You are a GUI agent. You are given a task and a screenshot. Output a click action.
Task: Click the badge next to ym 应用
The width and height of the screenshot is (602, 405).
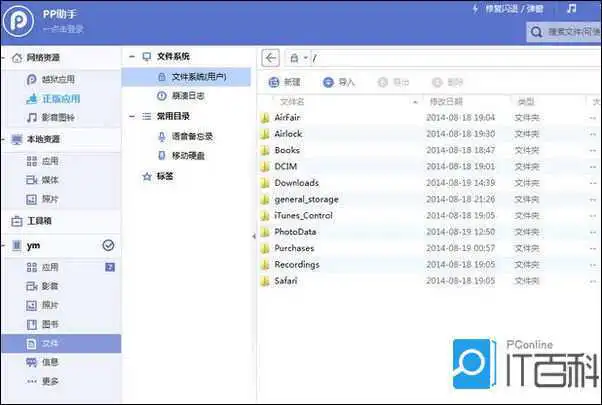pyautogui.click(x=110, y=267)
